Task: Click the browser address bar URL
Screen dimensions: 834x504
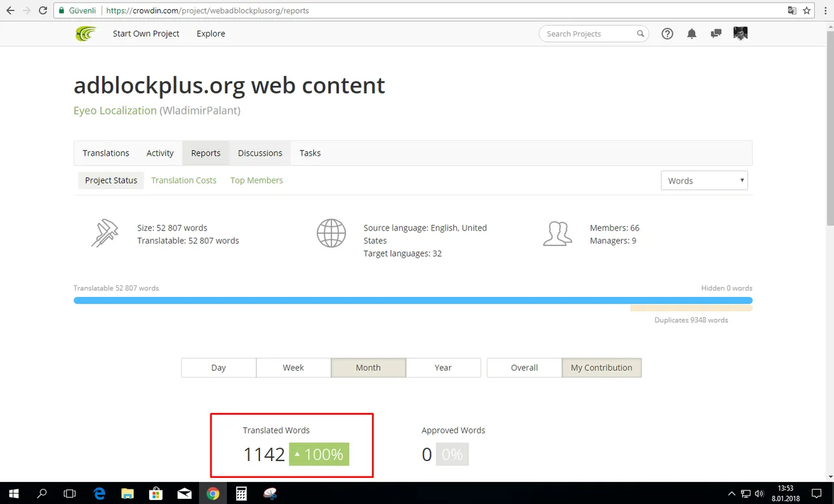Action: (207, 10)
